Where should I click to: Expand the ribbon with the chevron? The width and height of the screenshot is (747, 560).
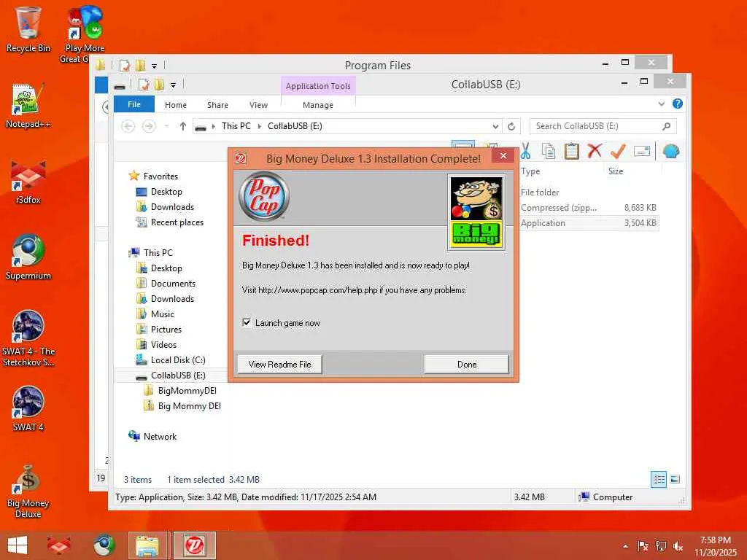pyautogui.click(x=661, y=104)
